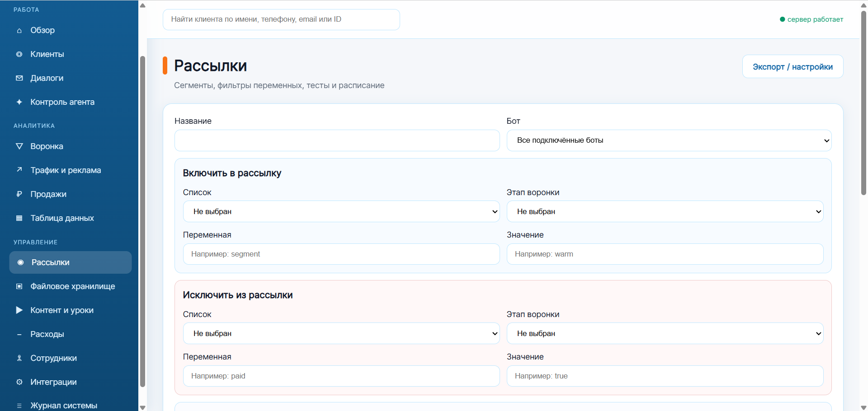The image size is (868, 411).
Task: Open Журнал системы in the sidebar
Action: tap(71, 406)
